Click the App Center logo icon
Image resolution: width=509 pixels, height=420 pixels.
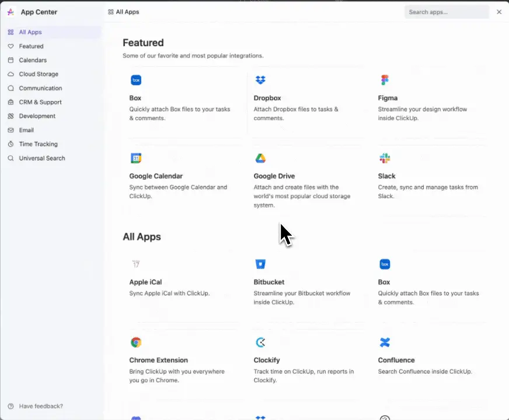click(11, 12)
